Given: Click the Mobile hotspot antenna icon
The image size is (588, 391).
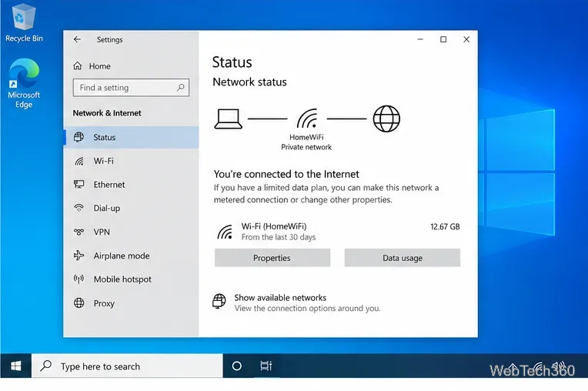Looking at the screenshot, I should point(79,279).
